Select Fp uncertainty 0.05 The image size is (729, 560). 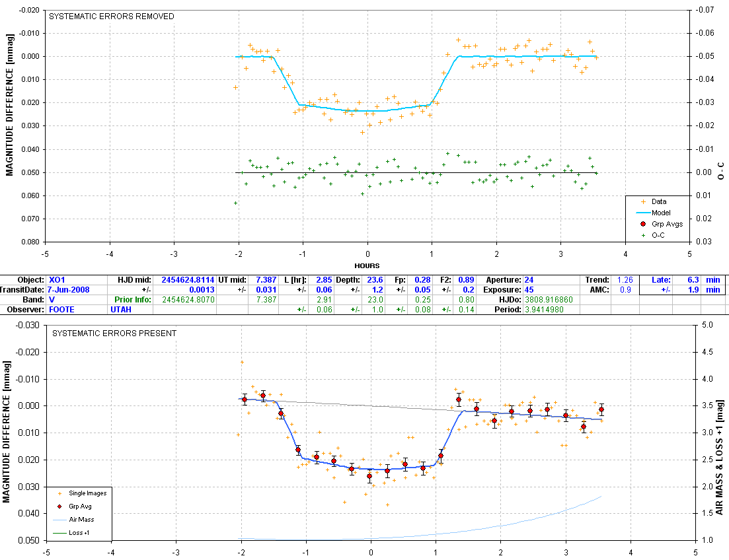422,289
